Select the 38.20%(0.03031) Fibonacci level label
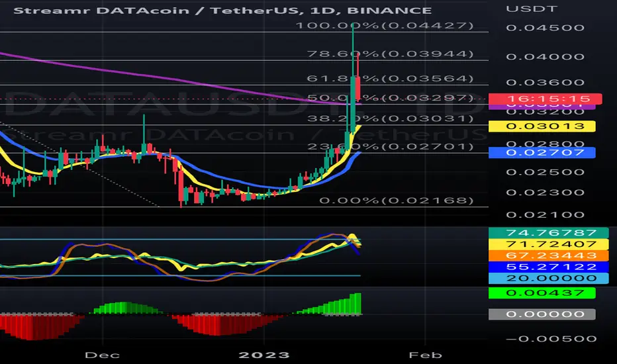Viewport: 617px width, 364px height. [x=390, y=118]
